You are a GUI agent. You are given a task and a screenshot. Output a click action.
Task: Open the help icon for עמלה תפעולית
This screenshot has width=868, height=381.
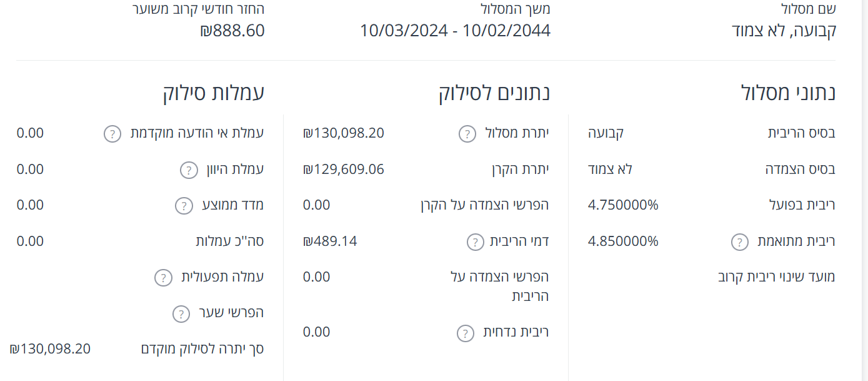click(162, 277)
